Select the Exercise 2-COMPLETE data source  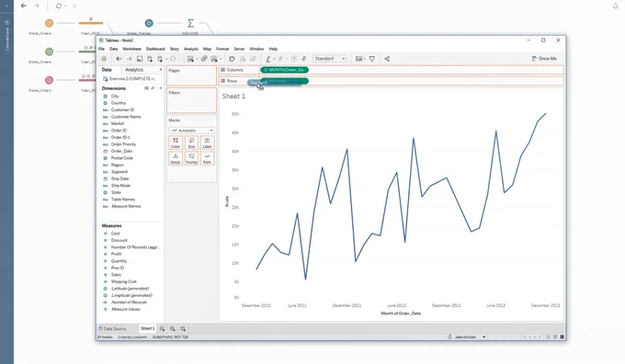[x=130, y=79]
